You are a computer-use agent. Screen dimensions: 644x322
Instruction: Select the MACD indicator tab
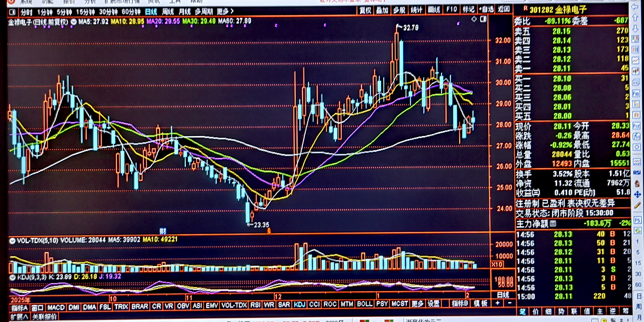(56, 307)
